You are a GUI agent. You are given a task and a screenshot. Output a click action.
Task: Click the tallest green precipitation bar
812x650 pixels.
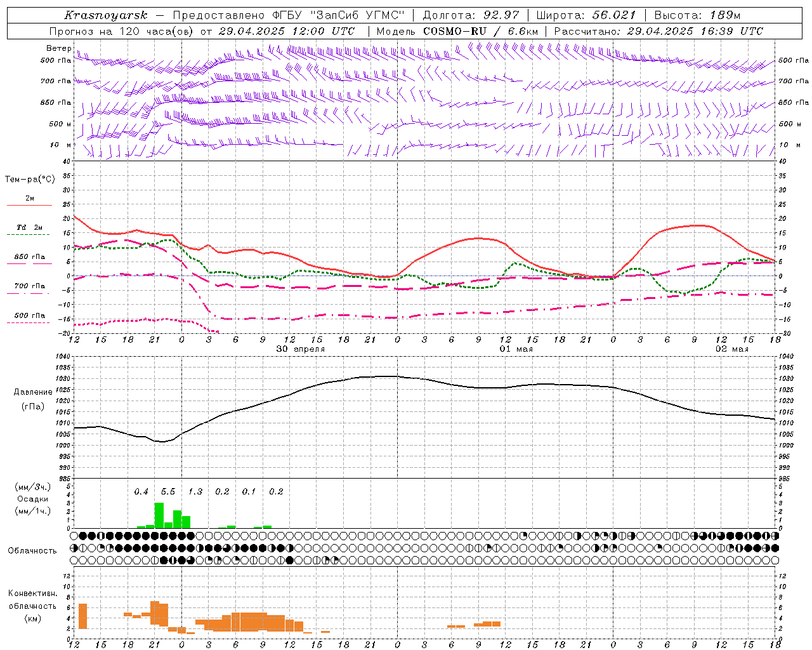click(159, 515)
